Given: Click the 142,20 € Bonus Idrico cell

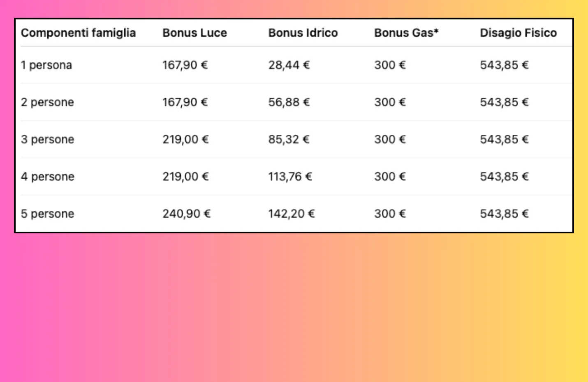Looking at the screenshot, I should (291, 214).
